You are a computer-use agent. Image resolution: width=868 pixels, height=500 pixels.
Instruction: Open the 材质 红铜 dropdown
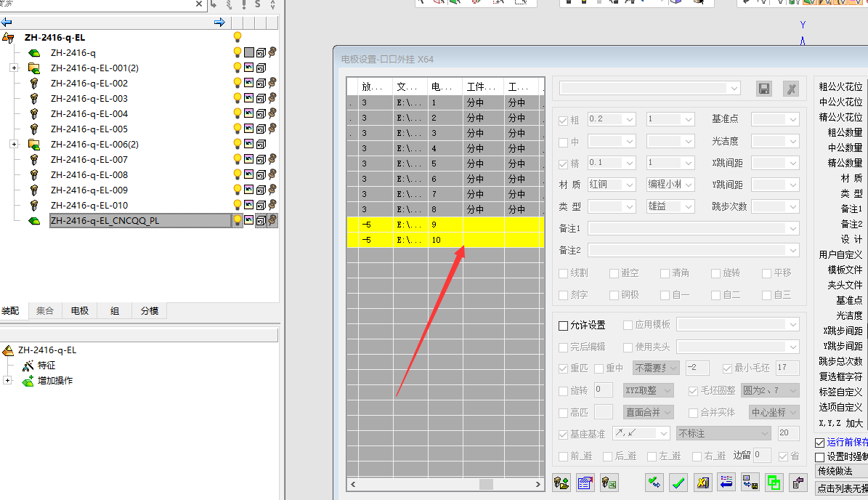(x=630, y=185)
